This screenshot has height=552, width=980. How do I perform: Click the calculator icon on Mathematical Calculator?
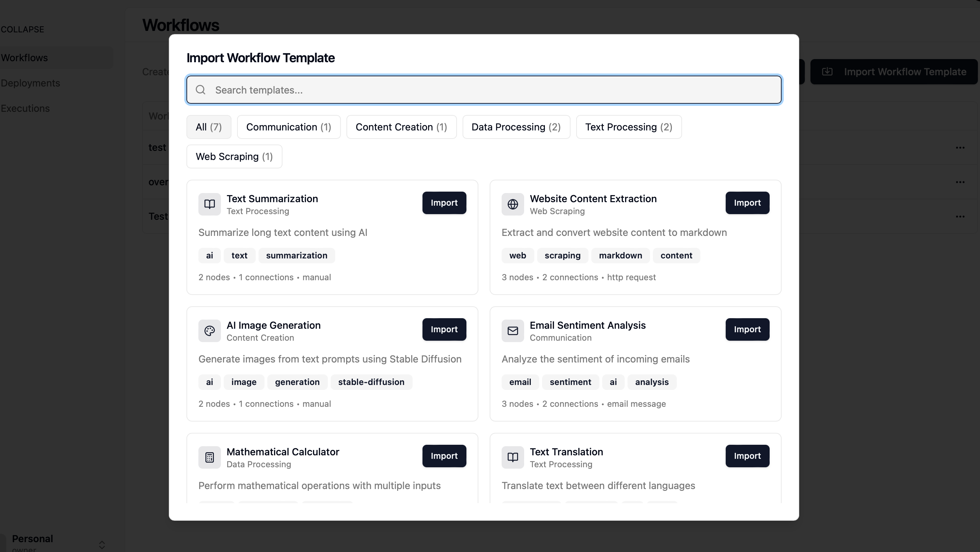[x=209, y=457]
